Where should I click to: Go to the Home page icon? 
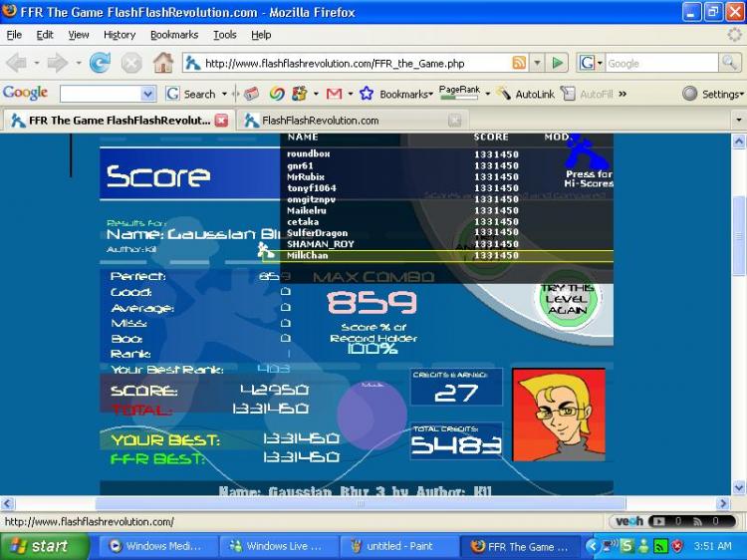163,63
